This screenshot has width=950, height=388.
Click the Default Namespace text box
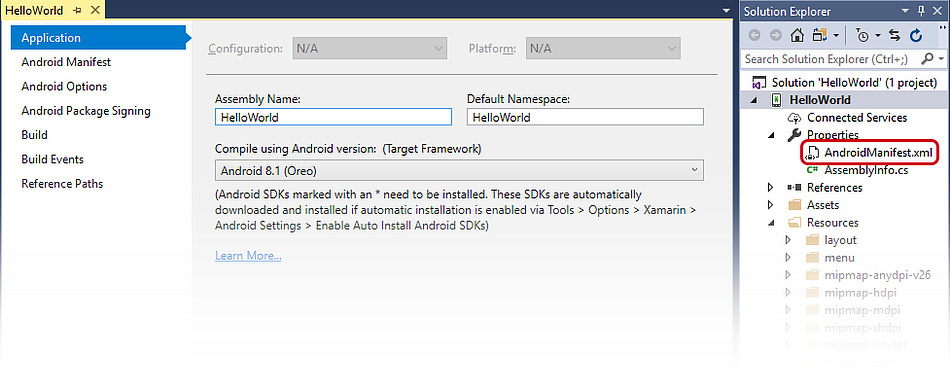pos(585,117)
